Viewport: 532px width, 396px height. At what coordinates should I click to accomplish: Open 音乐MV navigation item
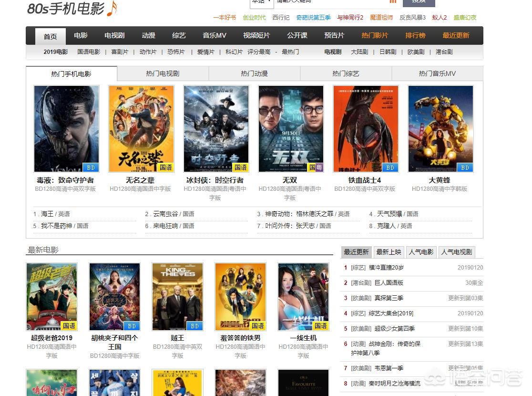coord(215,35)
